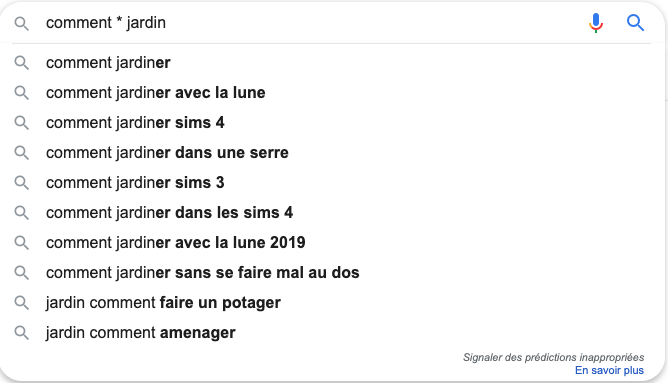Choose 'comment jardiner dans une serre'

point(332,153)
